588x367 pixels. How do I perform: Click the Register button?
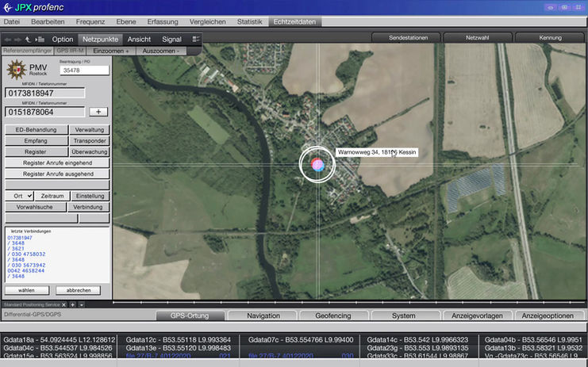point(37,151)
